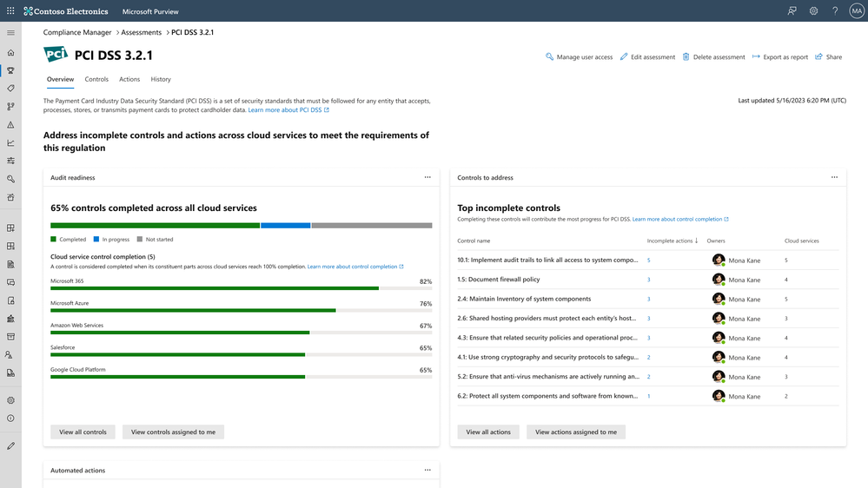Viewport: 868px width, 488px height.
Task: Open the chat bubbles icon in sidebar
Action: [10, 282]
